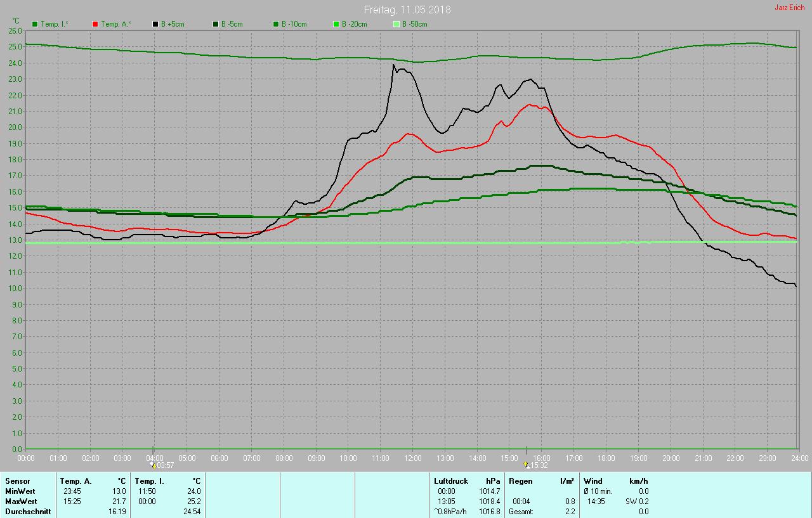The width and height of the screenshot is (812, 518).
Task: Click the Durchschnitt row label
Action: click(28, 512)
